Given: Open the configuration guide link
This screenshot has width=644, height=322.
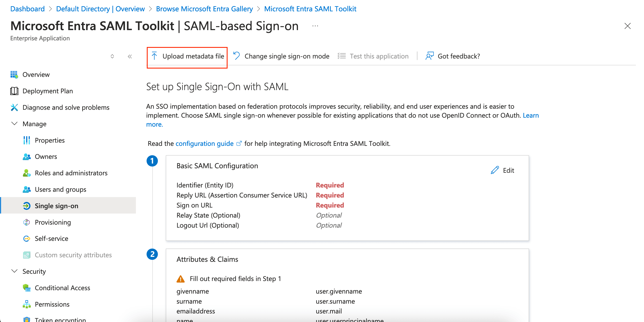Looking at the screenshot, I should tap(204, 143).
